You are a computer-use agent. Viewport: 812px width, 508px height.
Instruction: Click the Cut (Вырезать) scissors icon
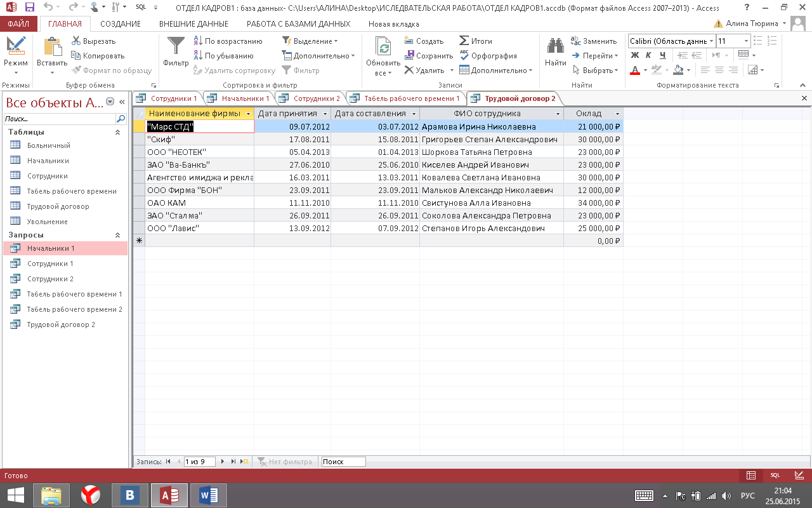coord(76,41)
